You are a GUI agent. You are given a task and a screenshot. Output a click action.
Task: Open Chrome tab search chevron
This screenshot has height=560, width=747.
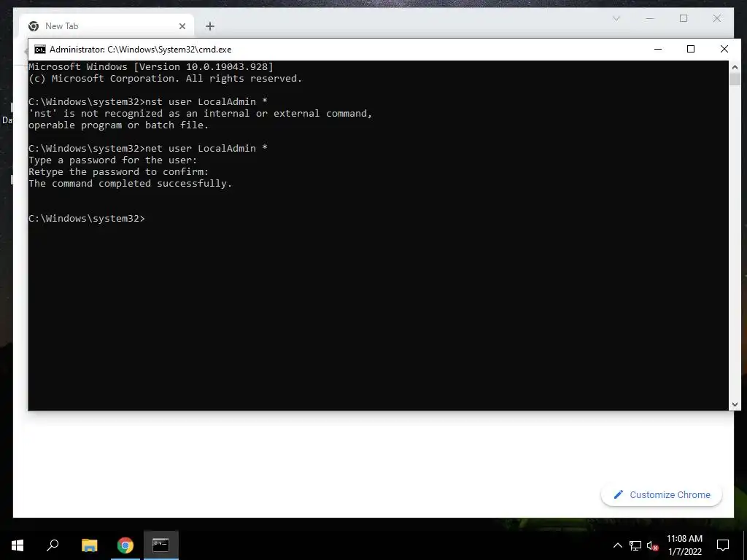616,18
